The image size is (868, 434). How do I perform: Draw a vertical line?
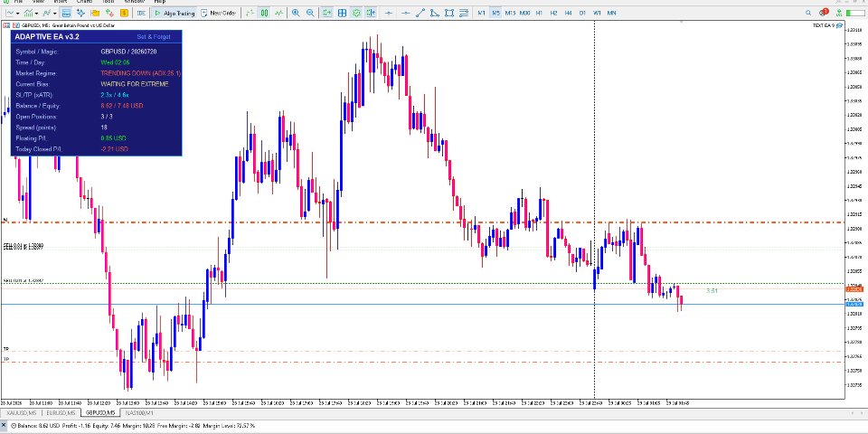(x=389, y=13)
